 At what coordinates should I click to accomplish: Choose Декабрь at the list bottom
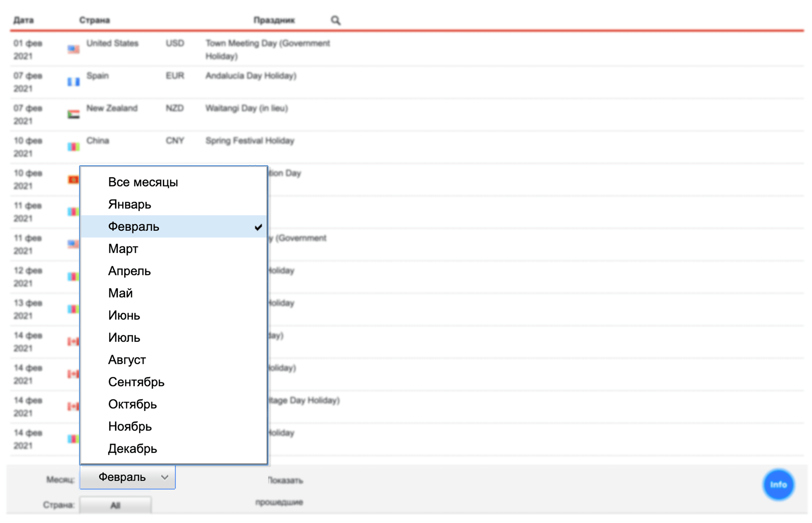(132, 449)
